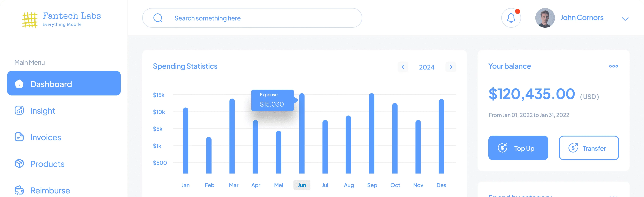
Task: Click the 'Your balance' heading
Action: 509,66
